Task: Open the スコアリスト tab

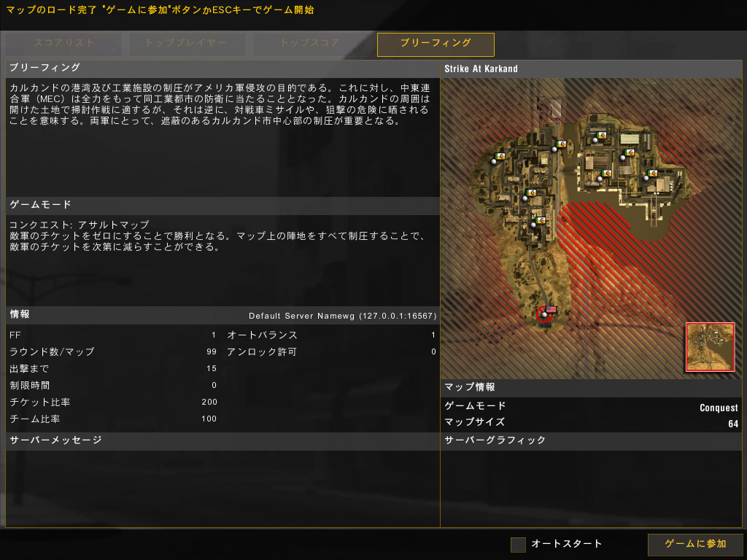Action: pyautogui.click(x=64, y=44)
